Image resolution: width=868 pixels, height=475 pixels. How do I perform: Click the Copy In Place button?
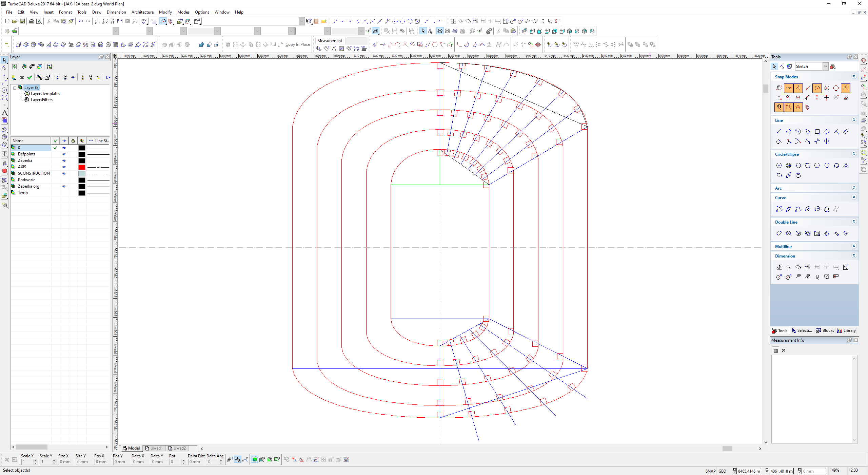coord(297,44)
